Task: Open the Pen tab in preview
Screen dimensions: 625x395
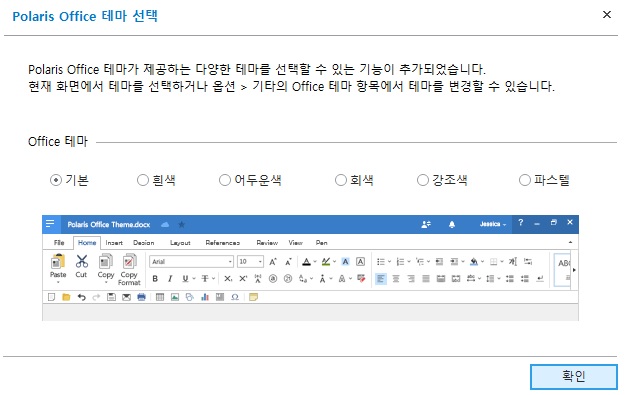Action: pyautogui.click(x=322, y=243)
